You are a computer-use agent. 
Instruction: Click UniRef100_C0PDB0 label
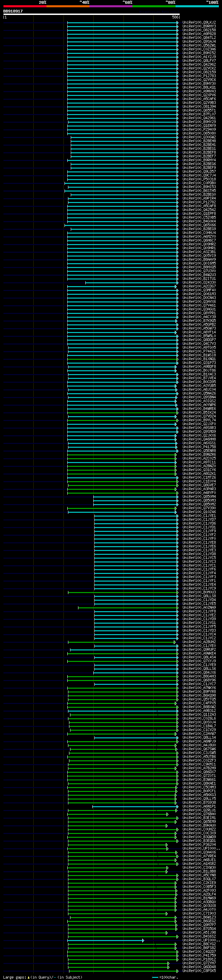[199, 183]
